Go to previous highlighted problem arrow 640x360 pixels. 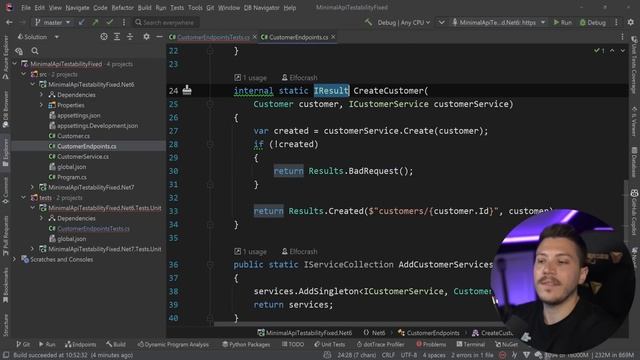[612, 51]
